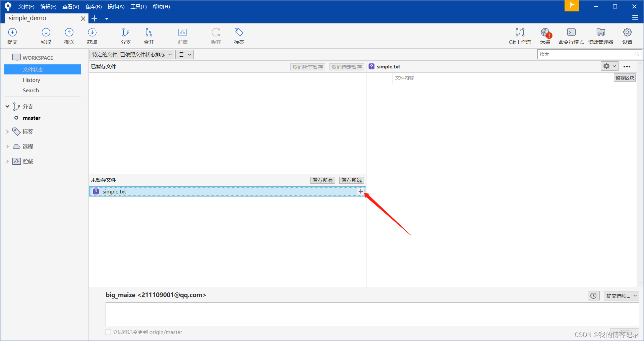Expand the 标签 section in sidebar
The width and height of the screenshot is (644, 341).
7,132
